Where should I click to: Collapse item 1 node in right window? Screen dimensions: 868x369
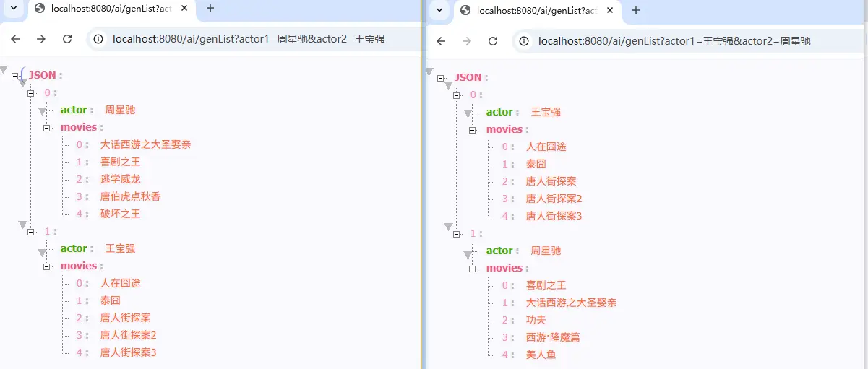coord(456,234)
